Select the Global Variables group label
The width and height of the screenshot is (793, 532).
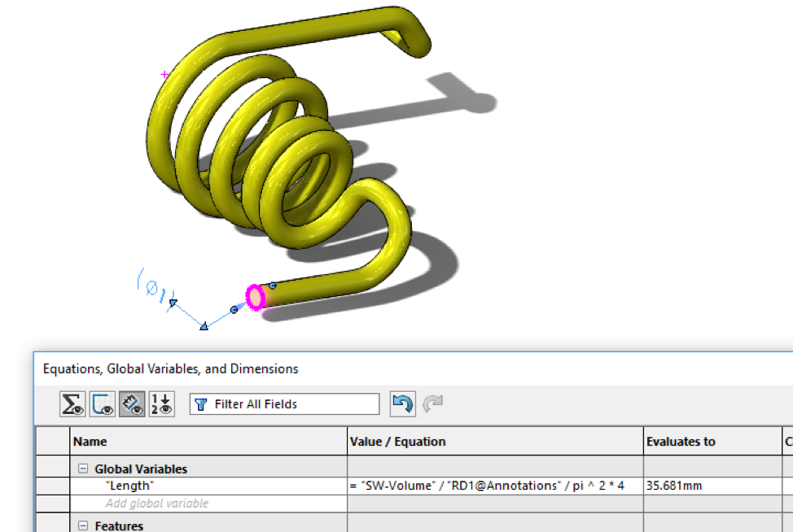(x=141, y=469)
